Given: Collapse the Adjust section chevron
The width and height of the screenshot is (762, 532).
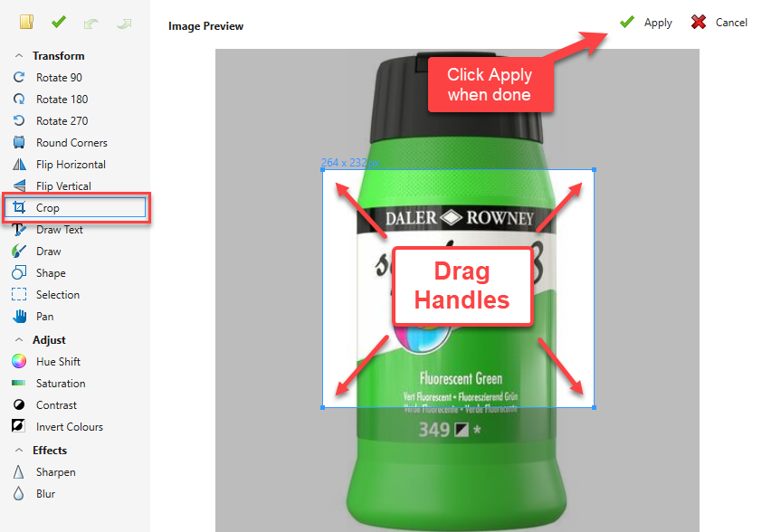Looking at the screenshot, I should tap(18, 339).
